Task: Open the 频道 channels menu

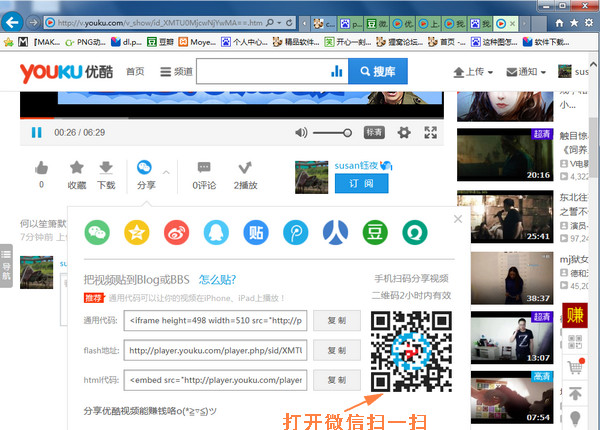Action: coord(176,72)
